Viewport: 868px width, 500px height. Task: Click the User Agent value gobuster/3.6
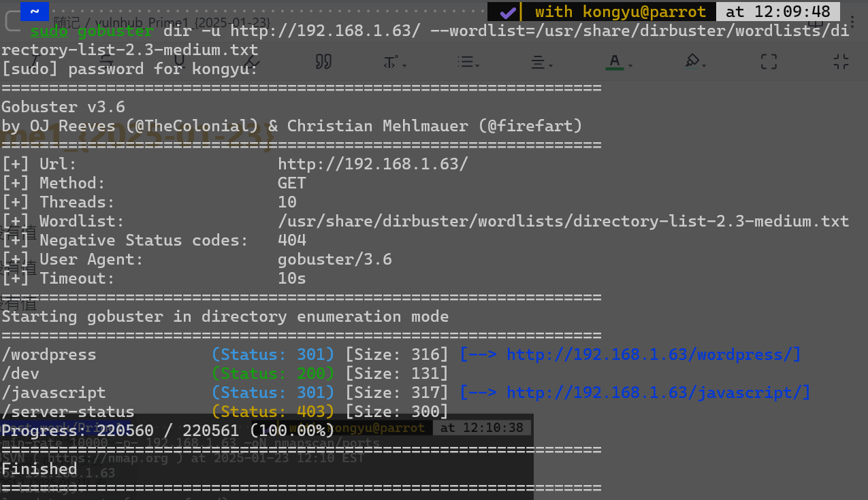tap(335, 259)
